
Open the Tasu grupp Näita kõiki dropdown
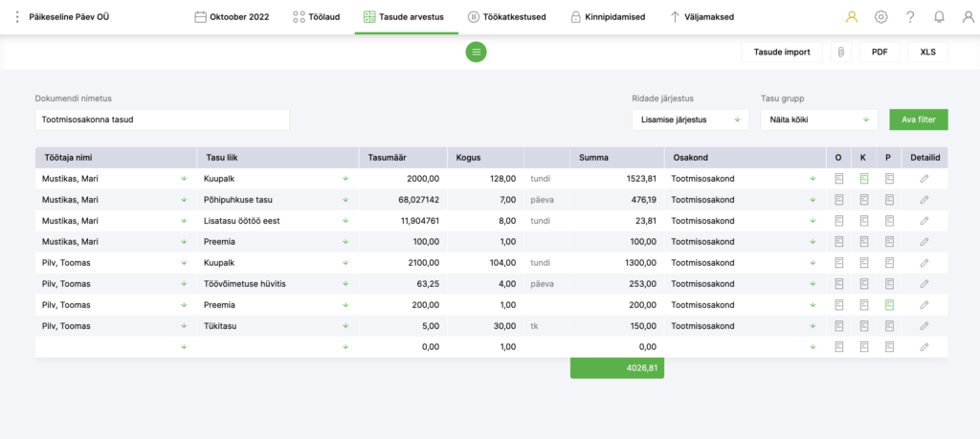(x=819, y=120)
